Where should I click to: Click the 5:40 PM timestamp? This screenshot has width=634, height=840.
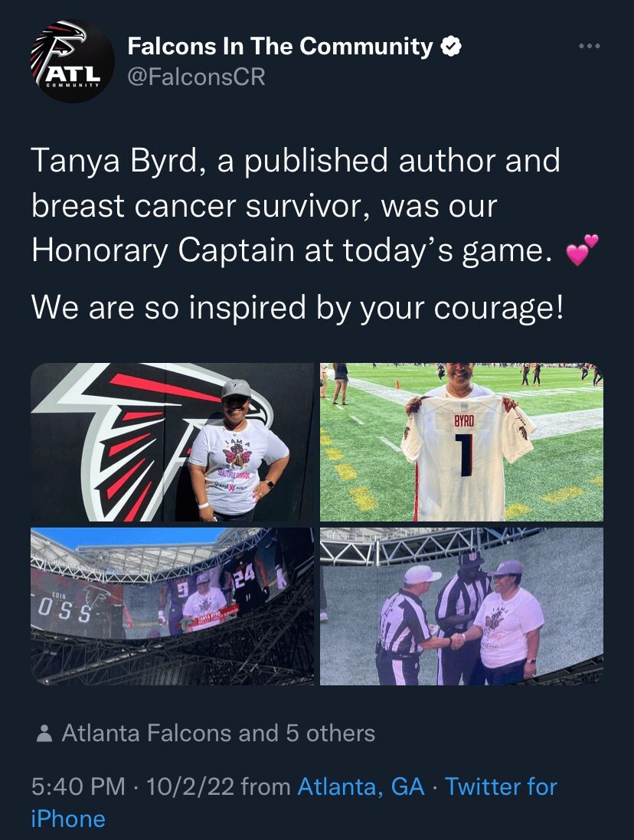(78, 787)
